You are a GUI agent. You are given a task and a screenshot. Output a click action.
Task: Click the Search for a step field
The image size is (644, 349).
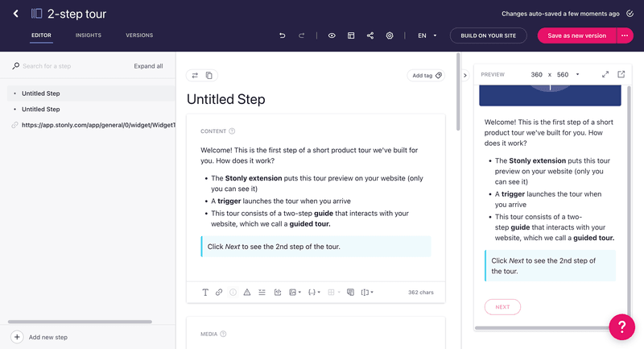(72, 66)
